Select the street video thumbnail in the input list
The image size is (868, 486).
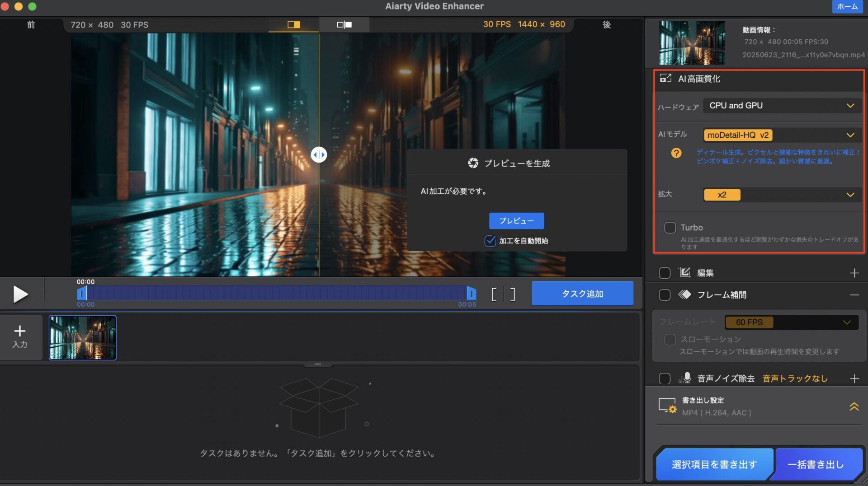click(83, 338)
